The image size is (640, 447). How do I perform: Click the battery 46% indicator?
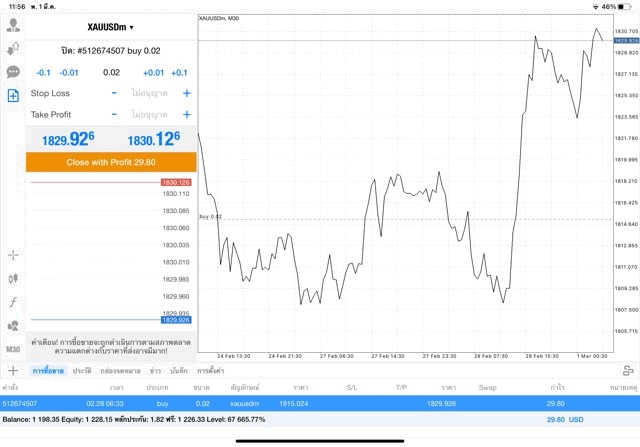tap(616, 7)
